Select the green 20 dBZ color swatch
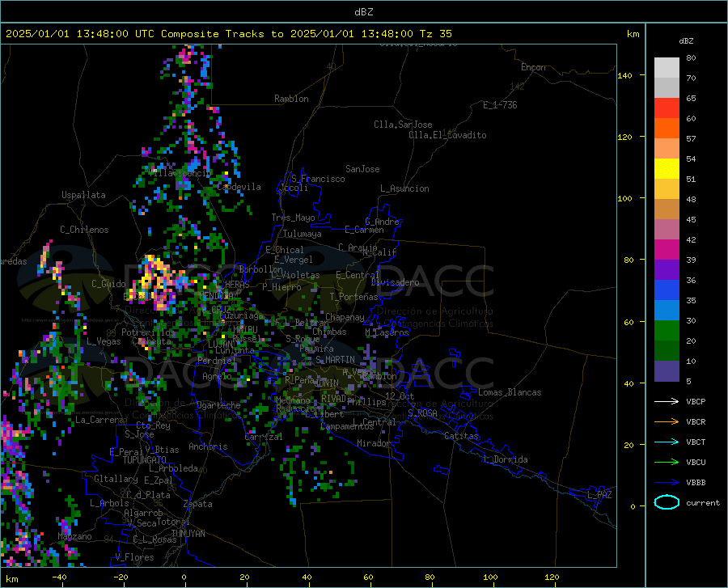The image size is (728, 588). [667, 331]
